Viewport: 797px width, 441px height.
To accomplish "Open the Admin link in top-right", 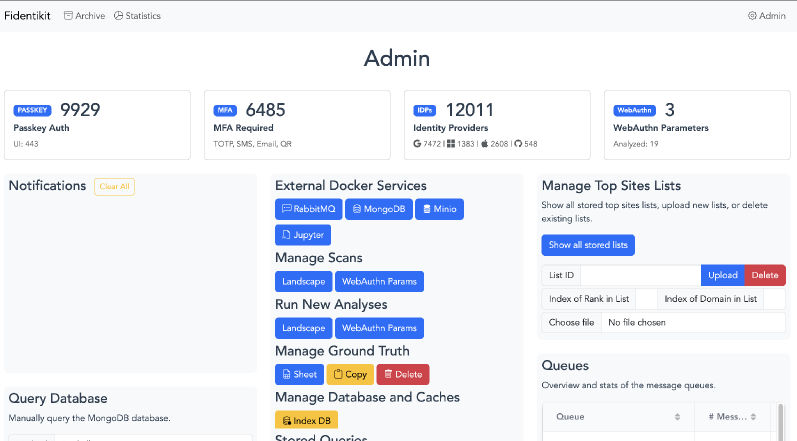I will tap(766, 16).
